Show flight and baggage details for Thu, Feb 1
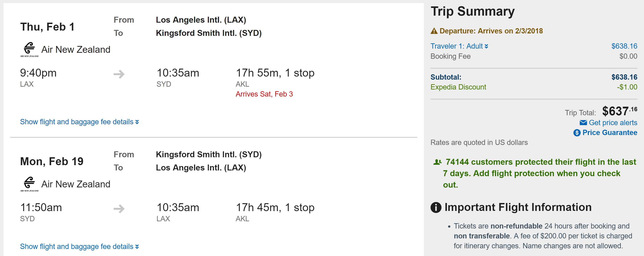644x256 pixels. click(79, 122)
